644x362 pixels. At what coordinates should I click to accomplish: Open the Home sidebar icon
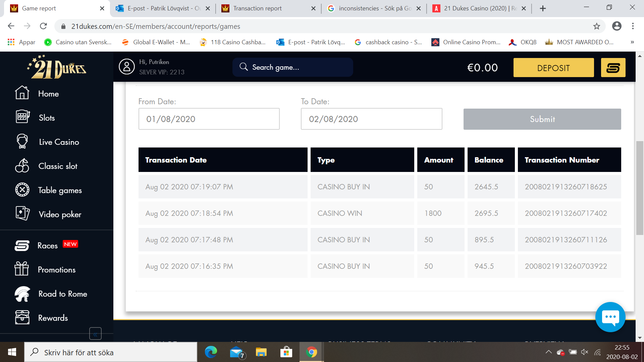[x=22, y=93]
